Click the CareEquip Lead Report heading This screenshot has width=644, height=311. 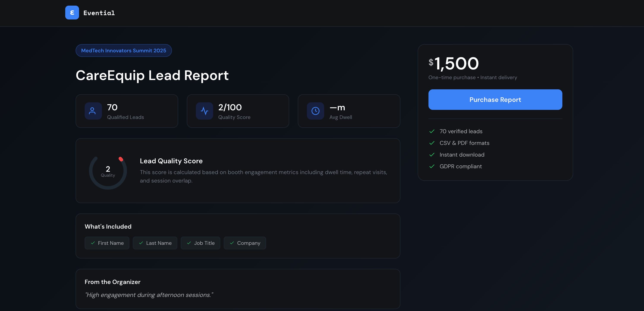pos(152,75)
